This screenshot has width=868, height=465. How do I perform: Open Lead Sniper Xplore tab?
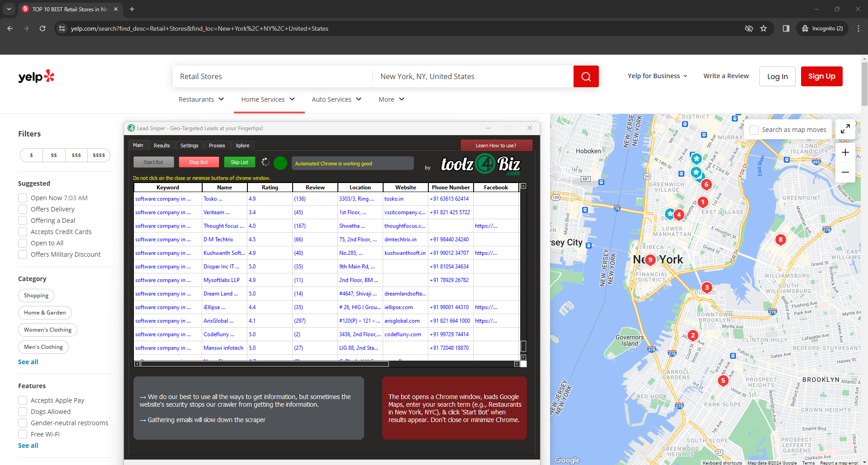coord(242,146)
